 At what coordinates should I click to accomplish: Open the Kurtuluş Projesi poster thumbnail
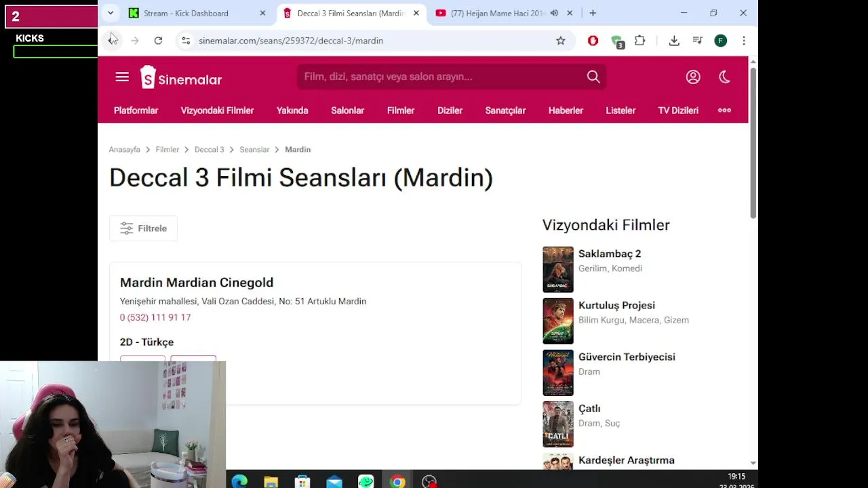558,321
